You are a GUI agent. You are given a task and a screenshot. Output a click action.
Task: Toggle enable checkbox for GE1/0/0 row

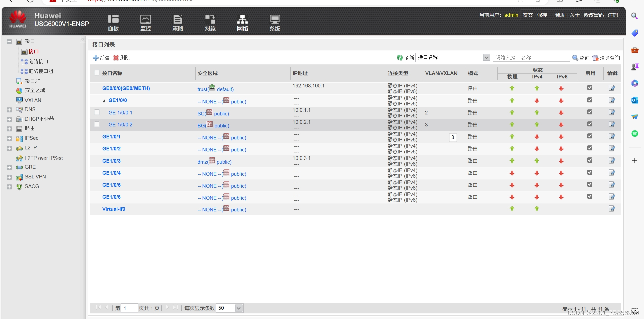pos(590,100)
